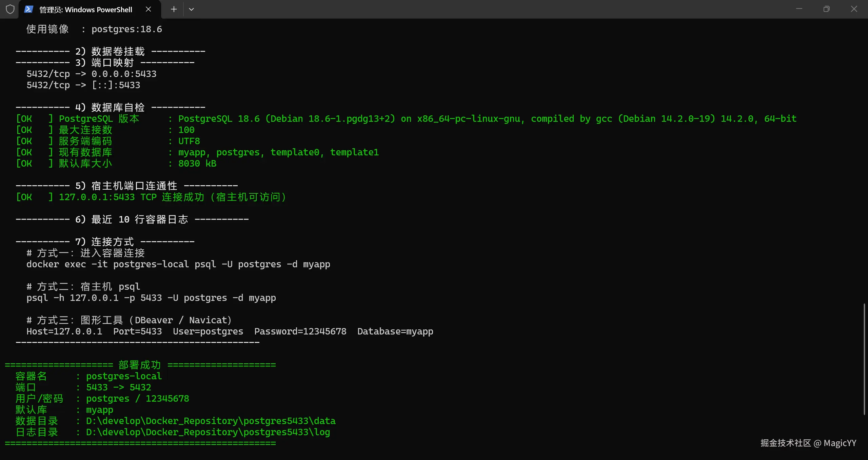Click the 7) 连接方式 section header
The height and width of the screenshot is (460, 868).
click(x=104, y=242)
